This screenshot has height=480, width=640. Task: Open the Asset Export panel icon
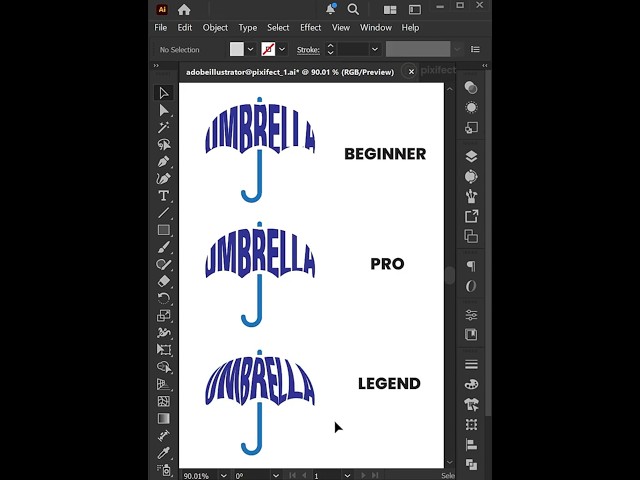pos(471,216)
